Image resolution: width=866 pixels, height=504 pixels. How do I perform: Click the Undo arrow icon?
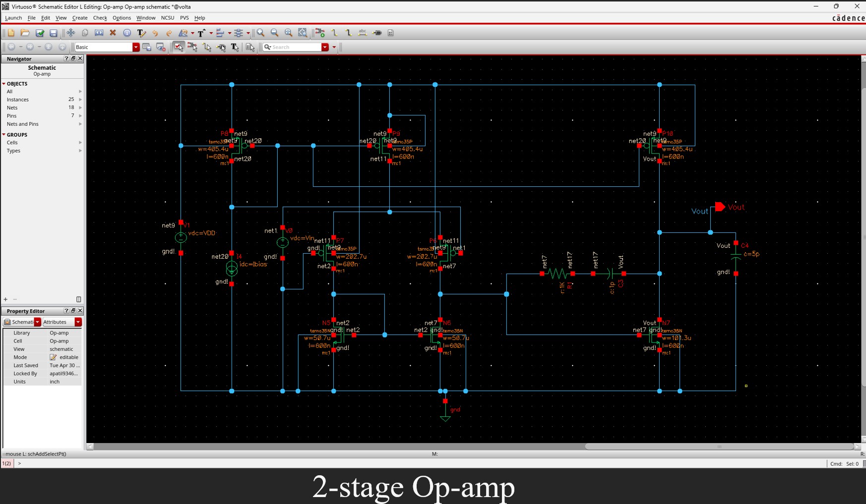click(155, 33)
